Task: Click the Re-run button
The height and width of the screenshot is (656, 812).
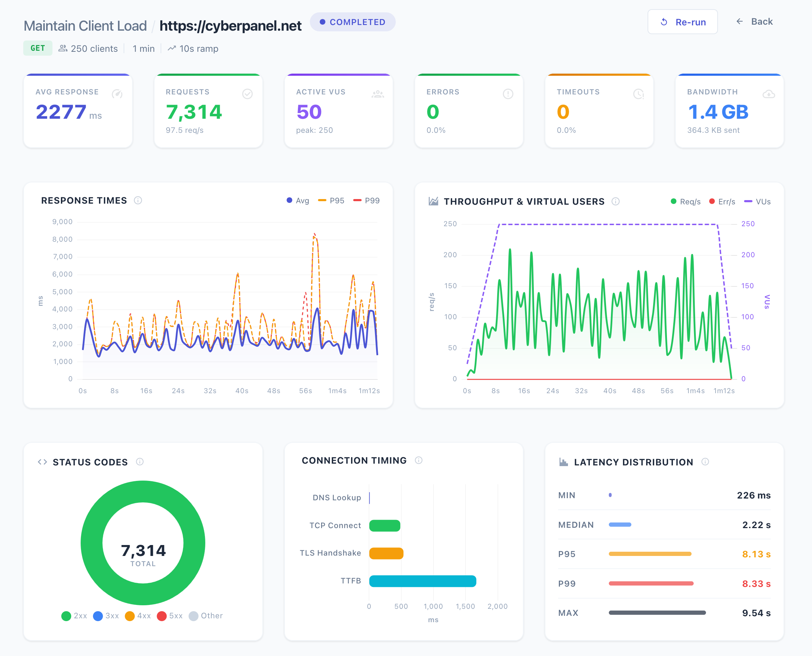Action: point(682,22)
